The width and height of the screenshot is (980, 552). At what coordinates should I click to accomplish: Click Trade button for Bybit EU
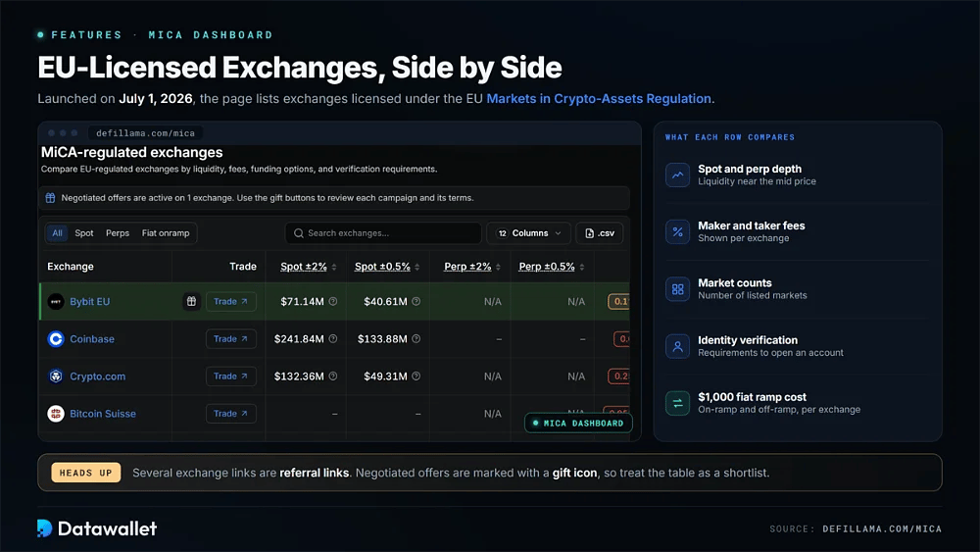(230, 301)
